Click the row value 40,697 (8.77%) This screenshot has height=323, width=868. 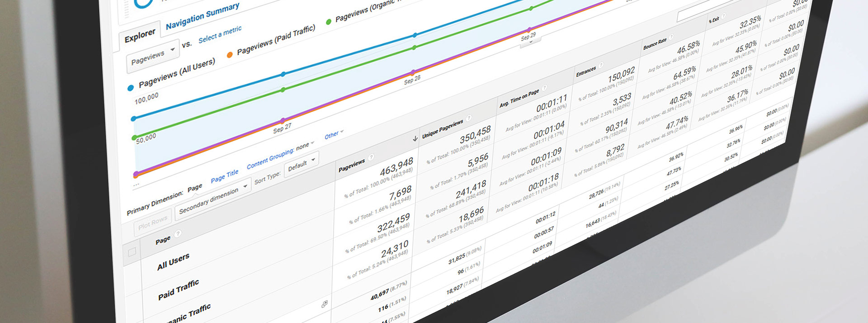pos(389,290)
